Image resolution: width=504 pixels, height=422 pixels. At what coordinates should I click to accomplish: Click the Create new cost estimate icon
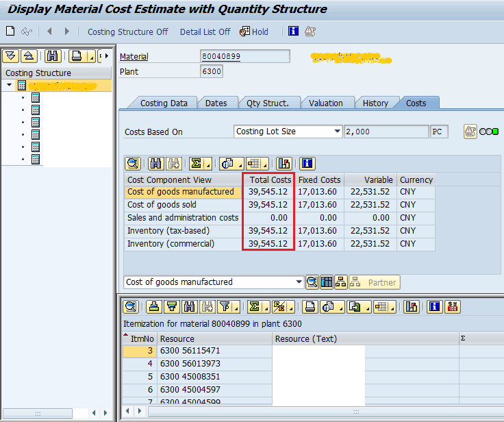pyautogui.click(x=10, y=32)
